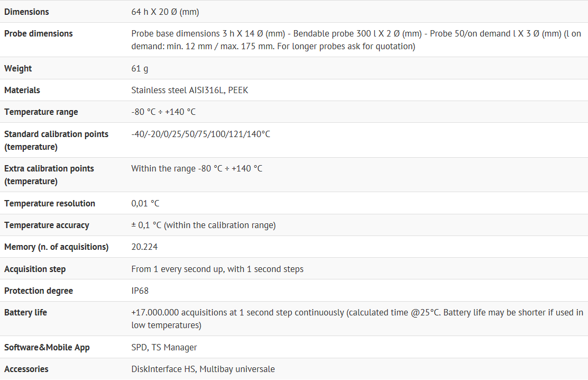Click the Temperature range label
This screenshot has width=588, height=380.
(x=41, y=112)
